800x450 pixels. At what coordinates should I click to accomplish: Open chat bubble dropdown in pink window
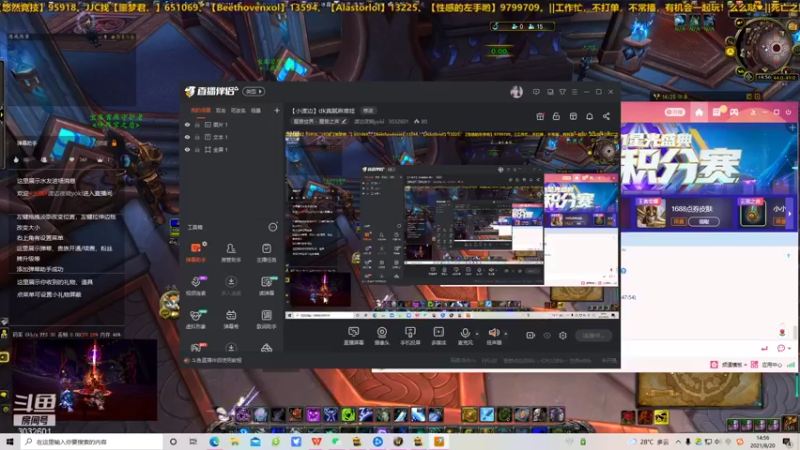[x=783, y=348]
